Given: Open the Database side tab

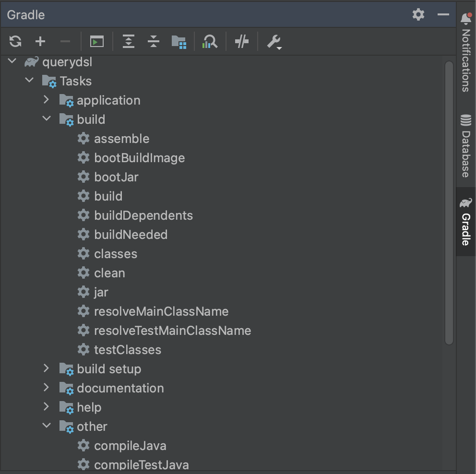Looking at the screenshot, I should click(465, 146).
